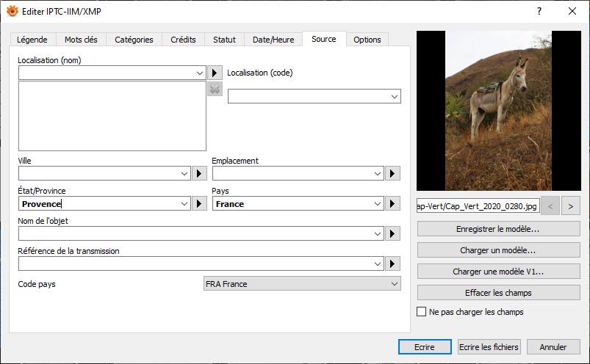This screenshot has height=364, width=590.
Task: Enable Ne pas charger les champs checkbox
Action: coord(422,312)
